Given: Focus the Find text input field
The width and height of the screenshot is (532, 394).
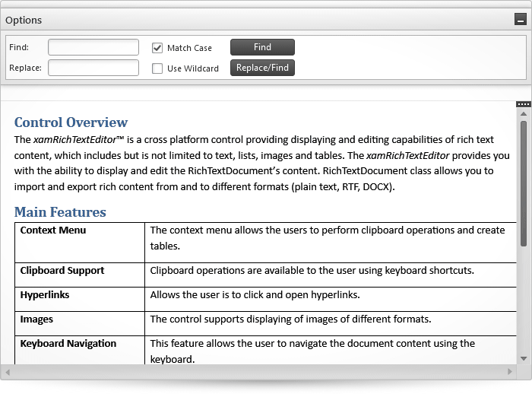Looking at the screenshot, I should tap(93, 47).
